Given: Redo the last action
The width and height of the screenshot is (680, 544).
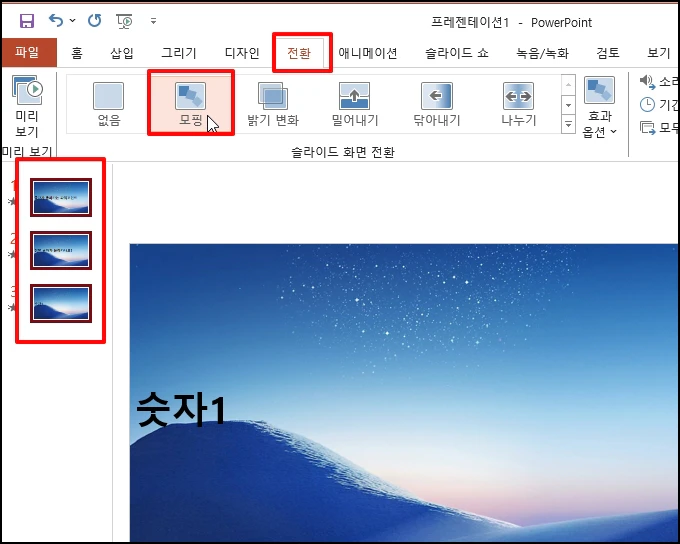Looking at the screenshot, I should pyautogui.click(x=94, y=20).
